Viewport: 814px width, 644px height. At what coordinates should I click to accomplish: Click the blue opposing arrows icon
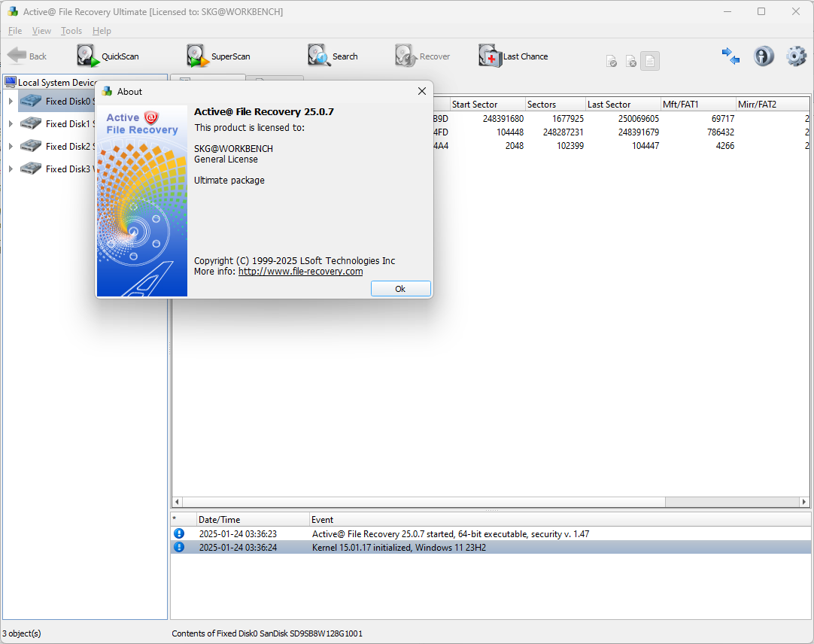(730, 56)
